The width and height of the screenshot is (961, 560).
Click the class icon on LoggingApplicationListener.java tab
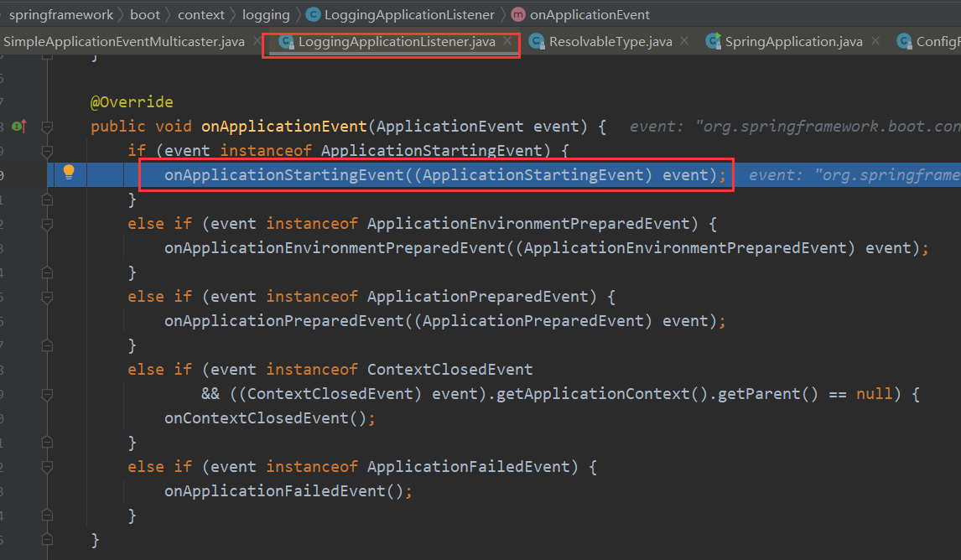[x=285, y=40]
